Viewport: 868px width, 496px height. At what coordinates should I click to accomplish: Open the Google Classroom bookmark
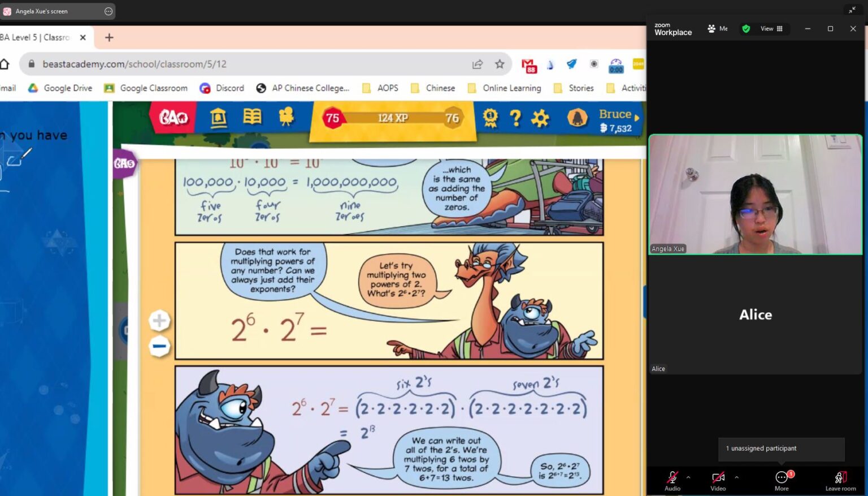point(146,88)
